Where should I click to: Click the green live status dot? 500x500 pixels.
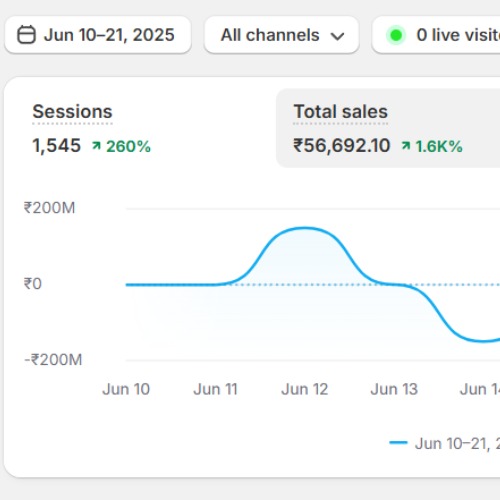[396, 35]
